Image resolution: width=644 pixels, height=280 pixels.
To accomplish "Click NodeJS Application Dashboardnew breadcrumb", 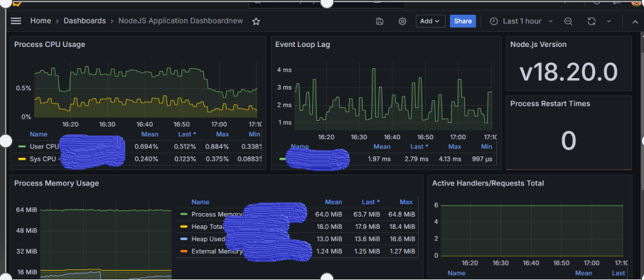I will click(181, 21).
